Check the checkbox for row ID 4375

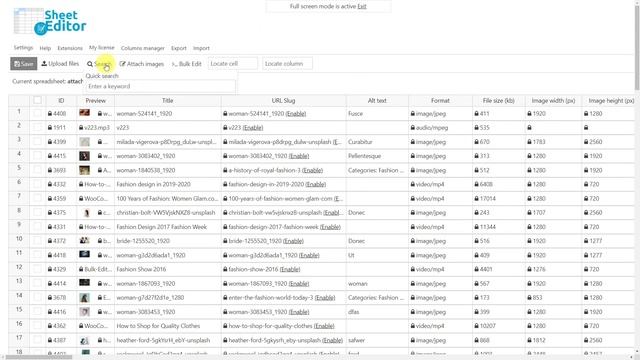pyautogui.click(x=38, y=212)
